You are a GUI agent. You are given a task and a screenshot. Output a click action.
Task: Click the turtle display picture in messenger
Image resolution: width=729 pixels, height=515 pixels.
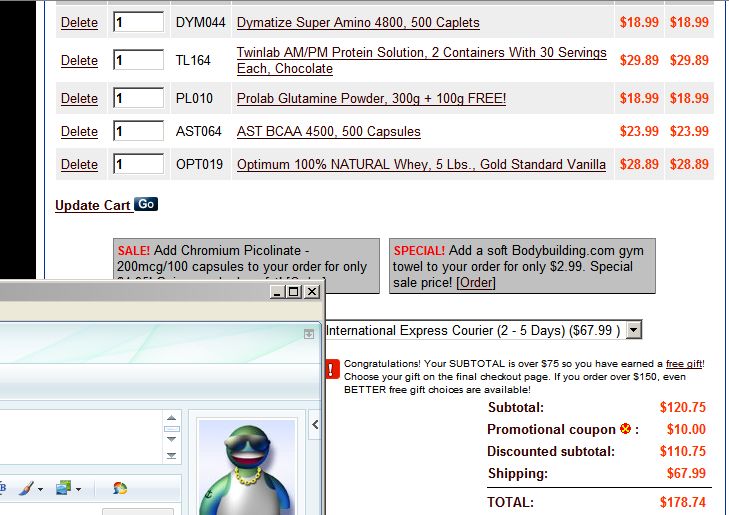coord(247,467)
